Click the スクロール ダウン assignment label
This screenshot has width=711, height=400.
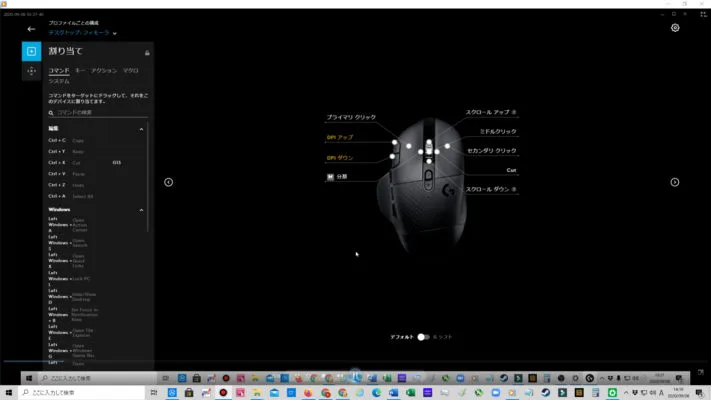point(491,189)
